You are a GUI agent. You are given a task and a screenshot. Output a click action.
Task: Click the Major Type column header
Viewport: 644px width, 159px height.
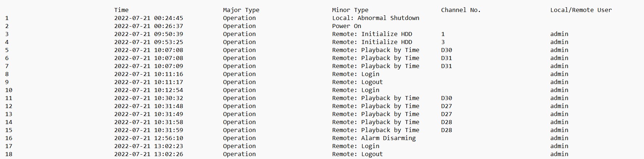click(241, 10)
